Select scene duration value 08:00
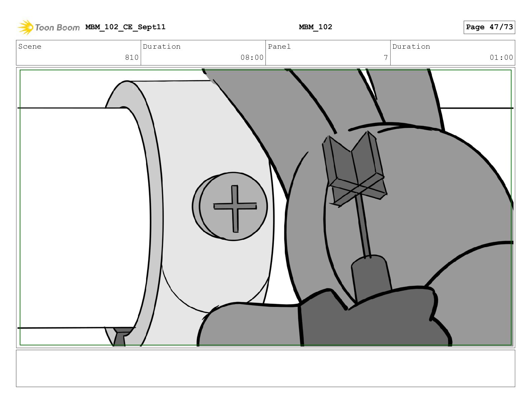Viewport: 532px width, 411px height. tap(252, 57)
